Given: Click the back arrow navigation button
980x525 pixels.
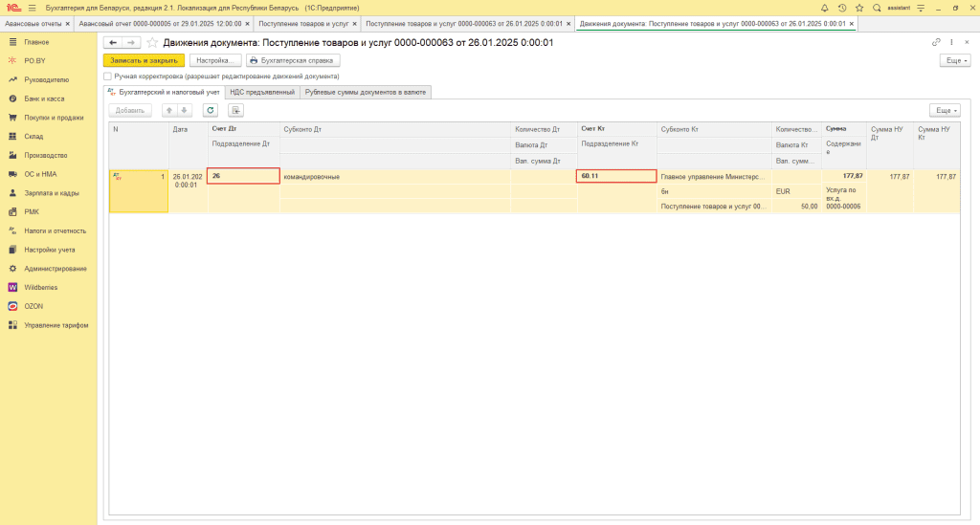Looking at the screenshot, I should [x=113, y=43].
